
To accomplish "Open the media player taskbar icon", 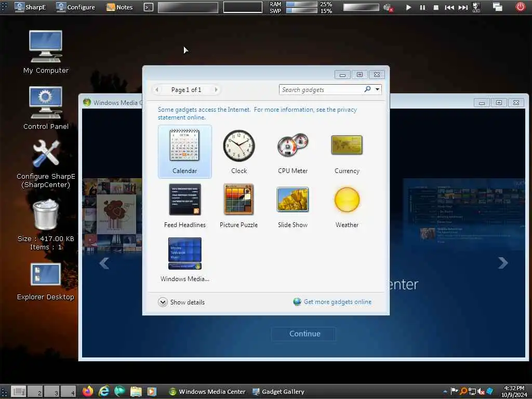I will (152, 391).
